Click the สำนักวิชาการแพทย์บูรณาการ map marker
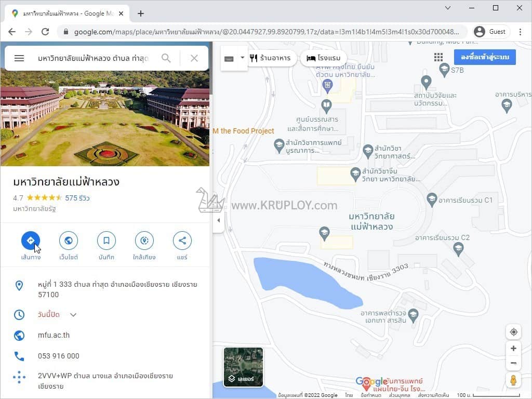532x399 pixels. (279, 146)
